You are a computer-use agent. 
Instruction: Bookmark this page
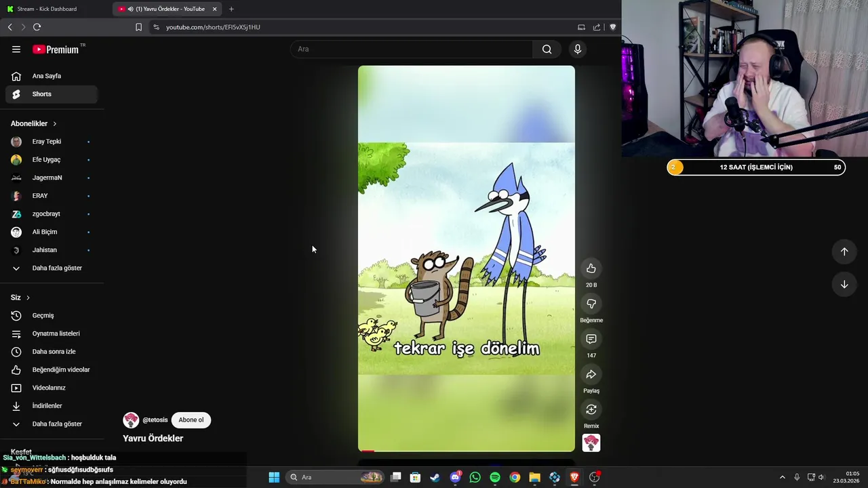[138, 27]
